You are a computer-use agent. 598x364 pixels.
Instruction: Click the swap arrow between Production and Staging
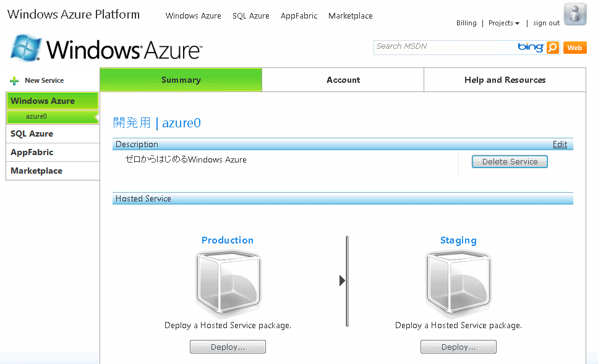342,281
